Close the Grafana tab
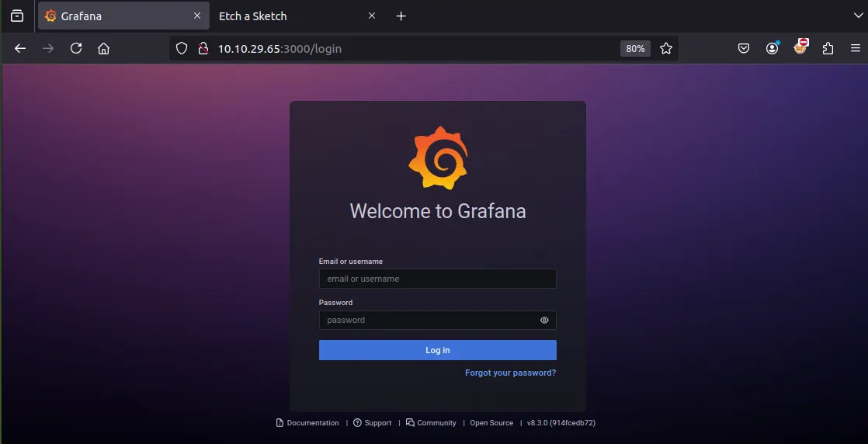The width and height of the screenshot is (868, 444). [197, 16]
